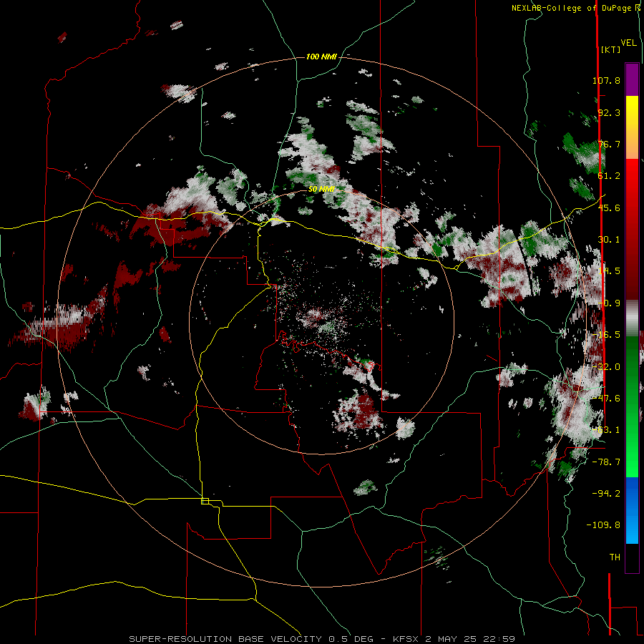Click the purple segment of the color bar
644x644 pixels.
pos(632,79)
